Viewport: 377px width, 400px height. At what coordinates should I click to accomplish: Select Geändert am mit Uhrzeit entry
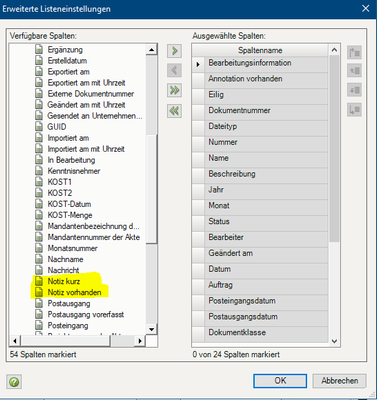click(86, 105)
